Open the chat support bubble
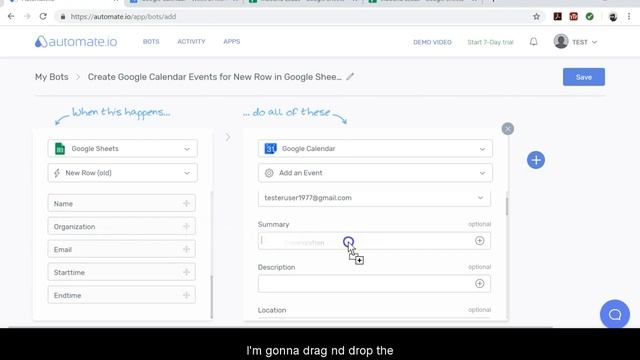This screenshot has width=640, height=360. (x=615, y=315)
